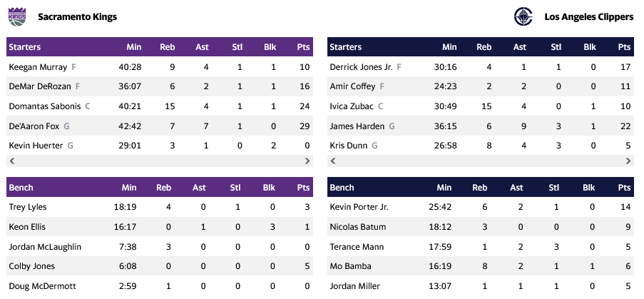Image resolution: width=644 pixels, height=299 pixels.
Task: Open James Harden player page
Action: click(x=357, y=126)
